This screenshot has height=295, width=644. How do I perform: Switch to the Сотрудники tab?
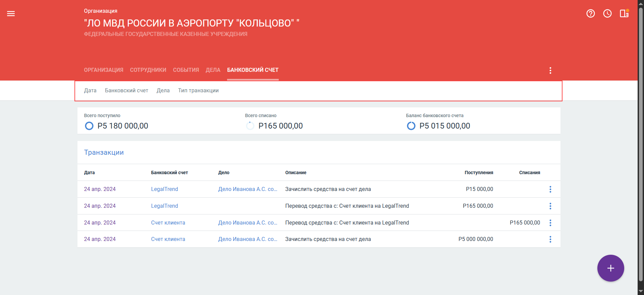coord(148,70)
